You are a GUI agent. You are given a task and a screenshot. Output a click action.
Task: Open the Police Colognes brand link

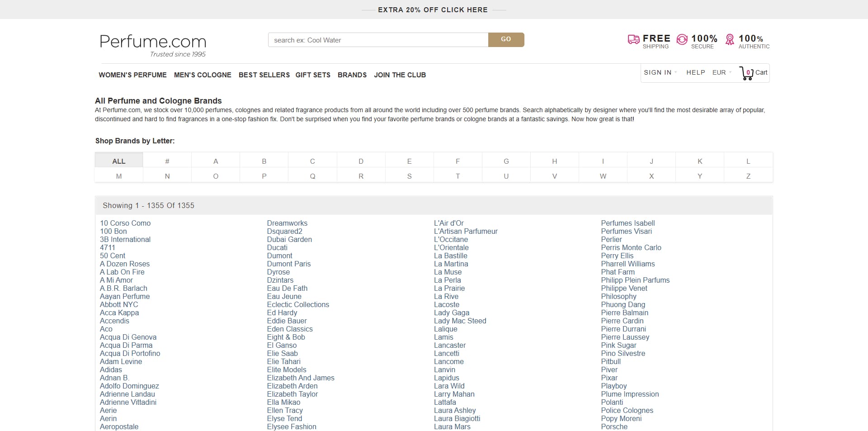627,410
